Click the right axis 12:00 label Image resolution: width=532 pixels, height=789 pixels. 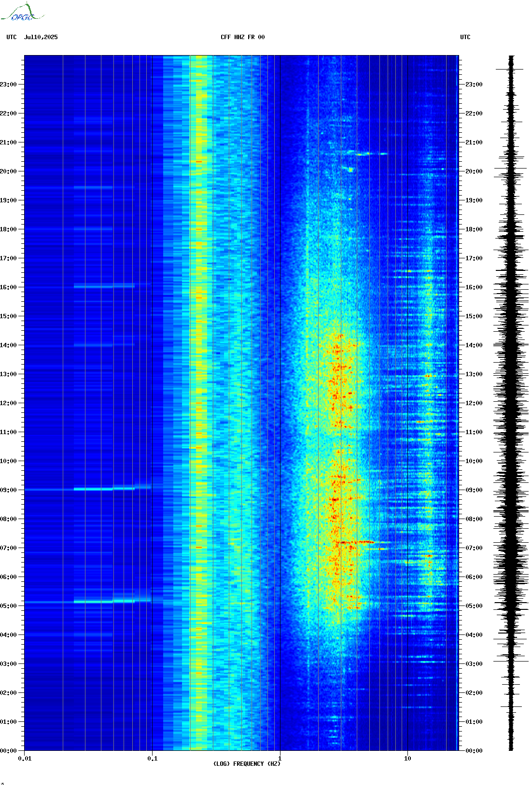(x=474, y=403)
